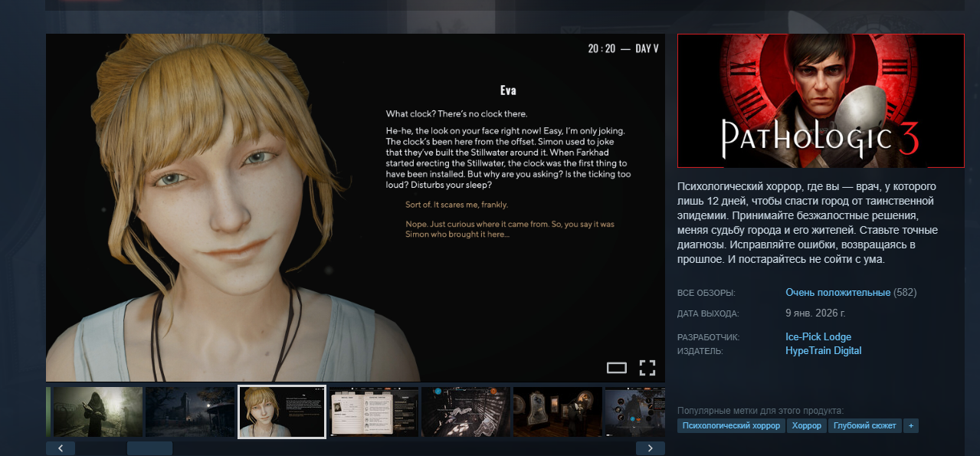Select the Eva dialogue screenshot thumbnail

tap(282, 412)
